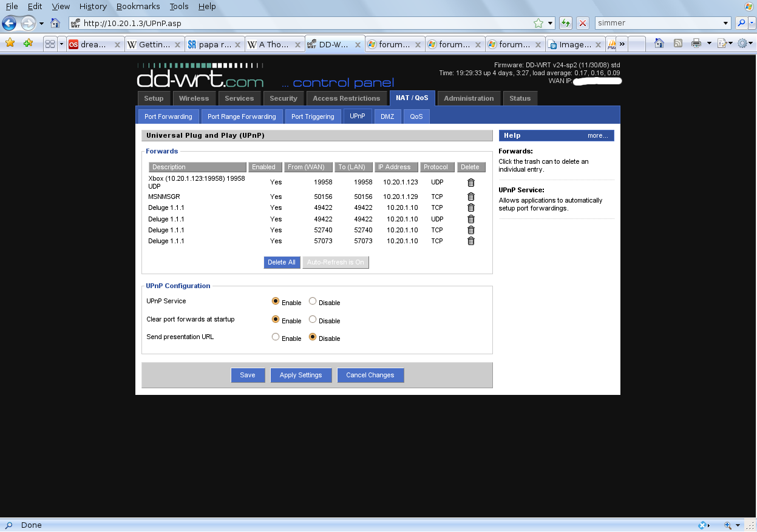
Task: Click the Print toolbar icon
Action: pyautogui.click(x=696, y=44)
